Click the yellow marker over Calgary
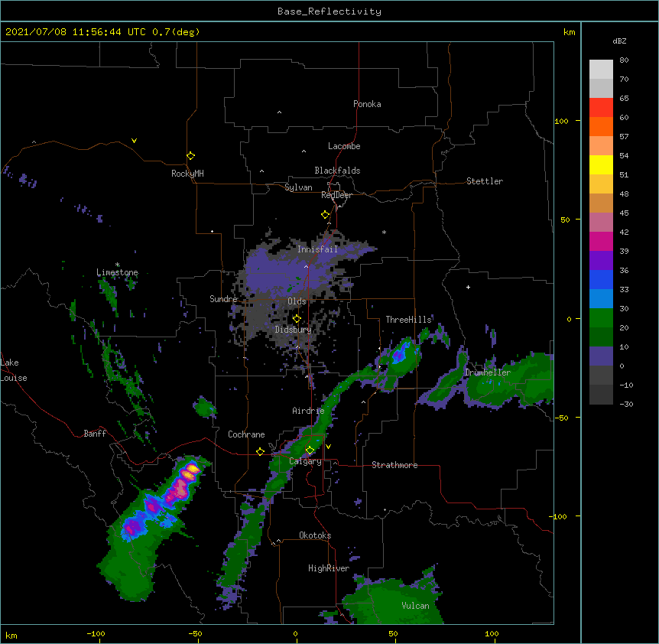 tap(310, 450)
